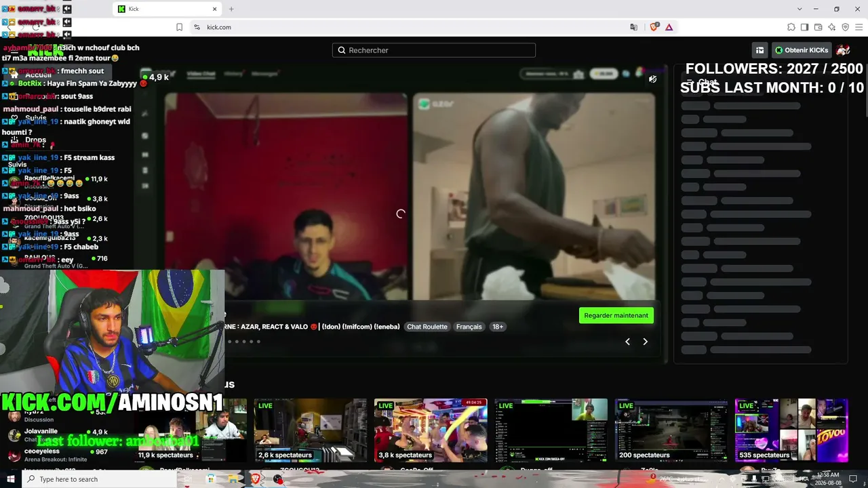View site information icon beside kick.com

[x=197, y=27]
